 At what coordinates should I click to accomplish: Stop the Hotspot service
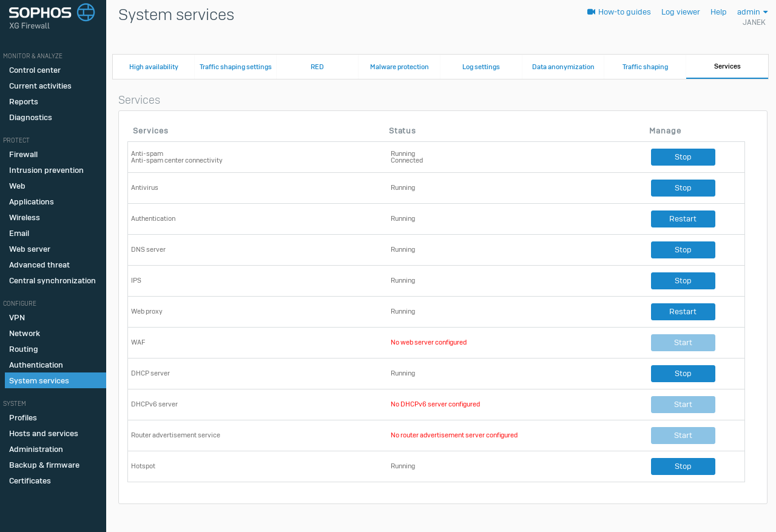pyautogui.click(x=683, y=466)
